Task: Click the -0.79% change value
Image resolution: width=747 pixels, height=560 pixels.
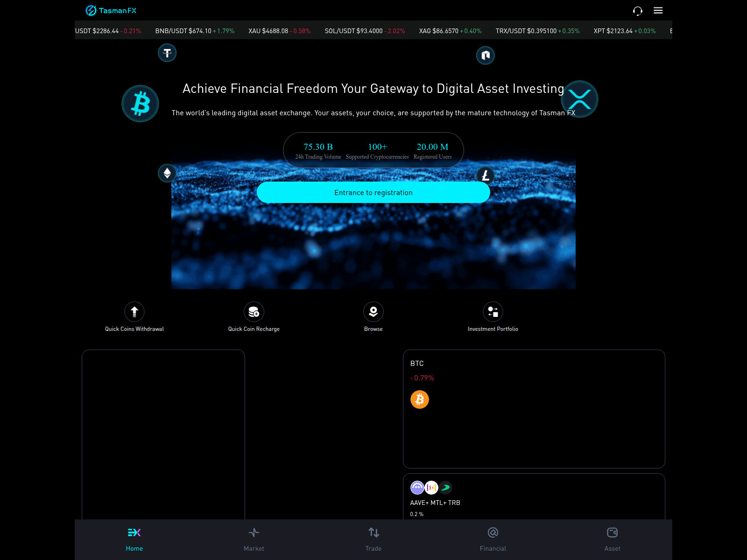Action: coord(422,378)
